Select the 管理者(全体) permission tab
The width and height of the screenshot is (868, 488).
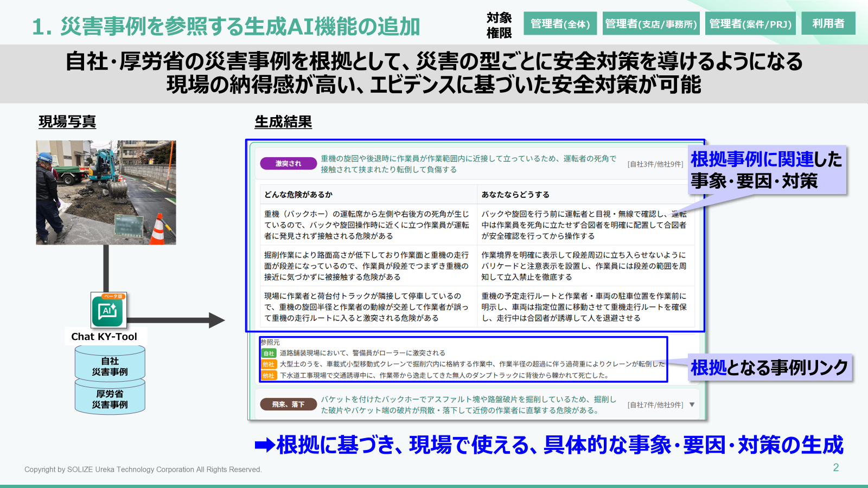click(560, 24)
